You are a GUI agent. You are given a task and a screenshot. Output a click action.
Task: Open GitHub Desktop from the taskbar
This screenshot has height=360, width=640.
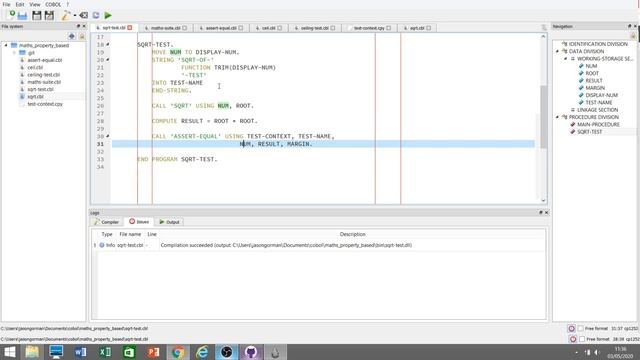(x=251, y=352)
